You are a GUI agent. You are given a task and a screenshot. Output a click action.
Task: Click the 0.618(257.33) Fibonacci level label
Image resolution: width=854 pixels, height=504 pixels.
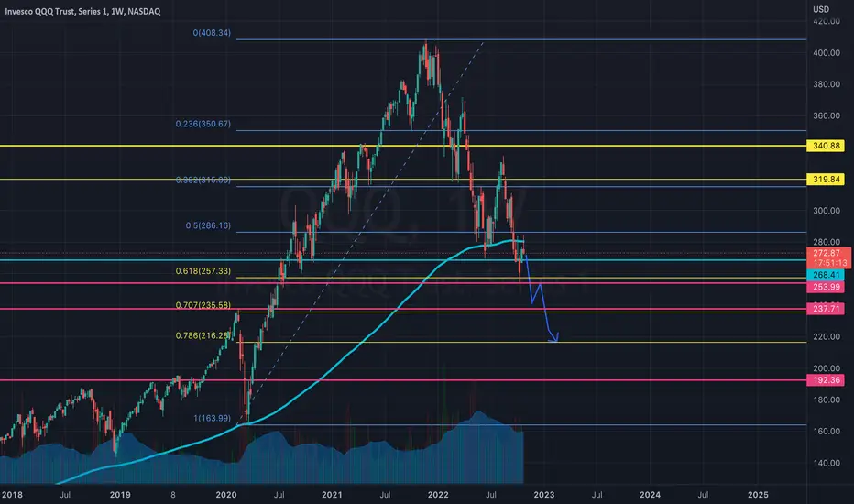point(203,271)
